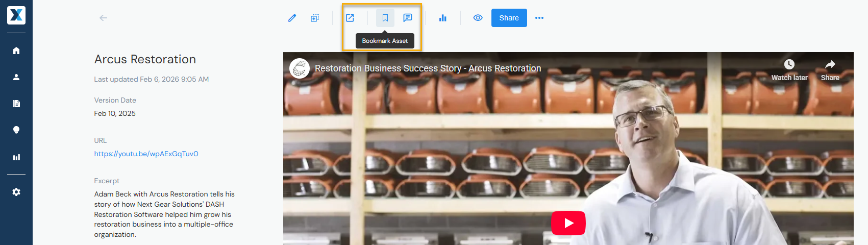Go back using the left arrow

pyautogui.click(x=103, y=18)
